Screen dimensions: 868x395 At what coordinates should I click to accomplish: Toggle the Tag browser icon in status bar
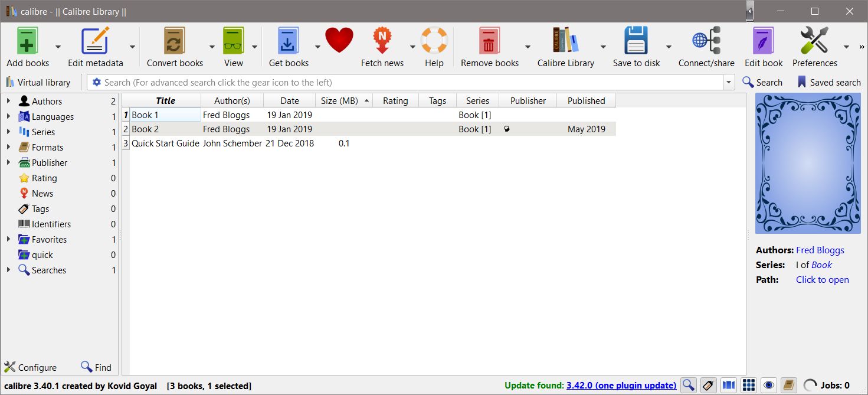[x=709, y=386]
